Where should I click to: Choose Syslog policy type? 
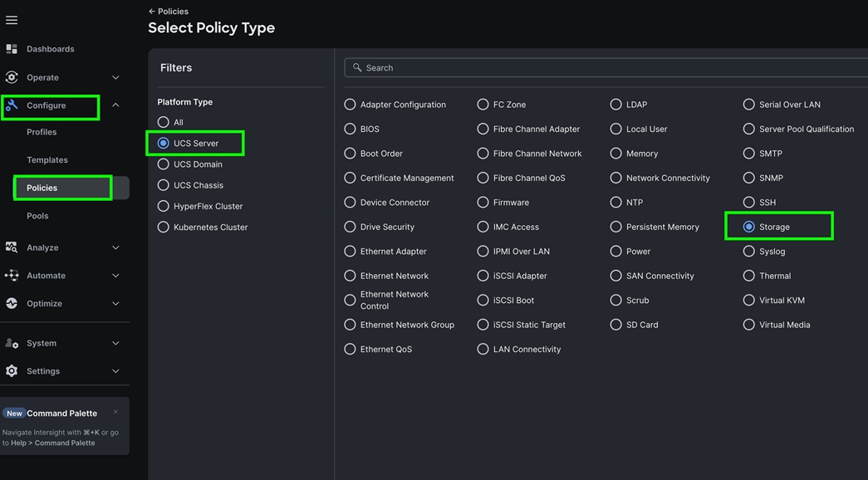pyautogui.click(x=749, y=251)
